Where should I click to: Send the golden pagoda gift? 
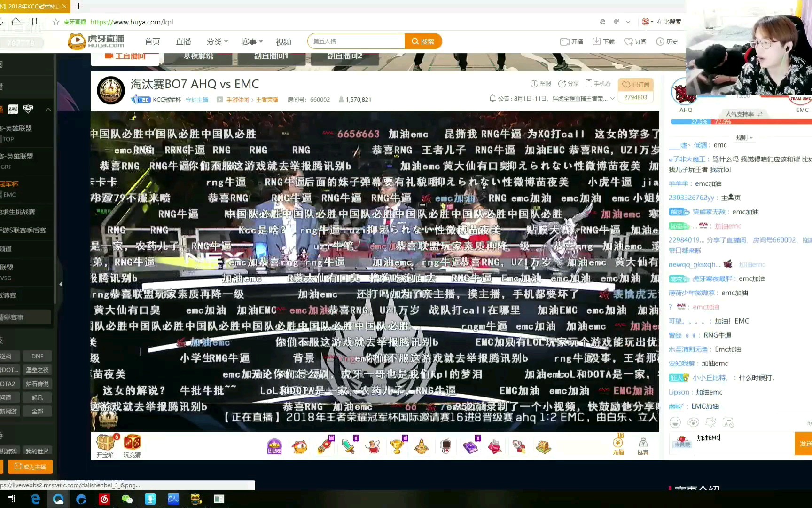click(422, 446)
